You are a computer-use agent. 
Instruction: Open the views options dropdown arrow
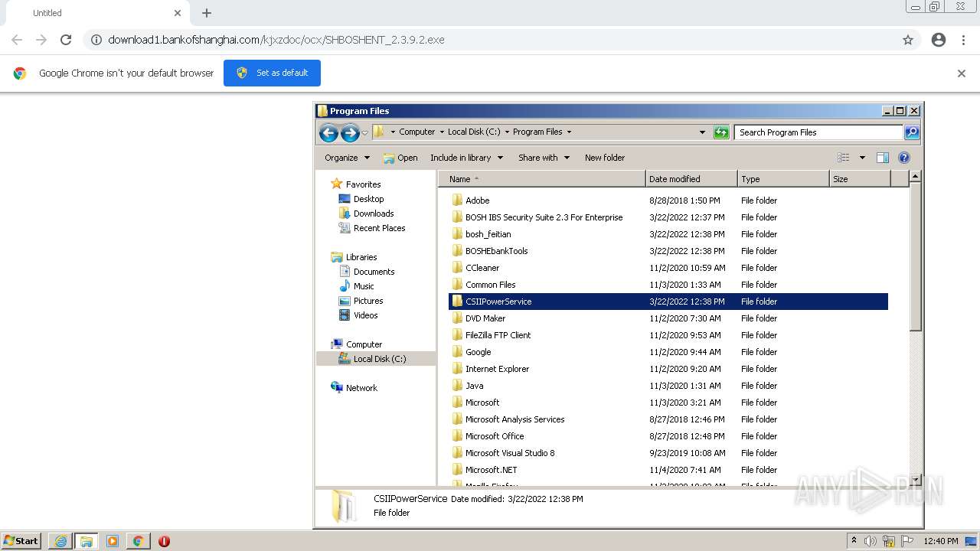862,158
